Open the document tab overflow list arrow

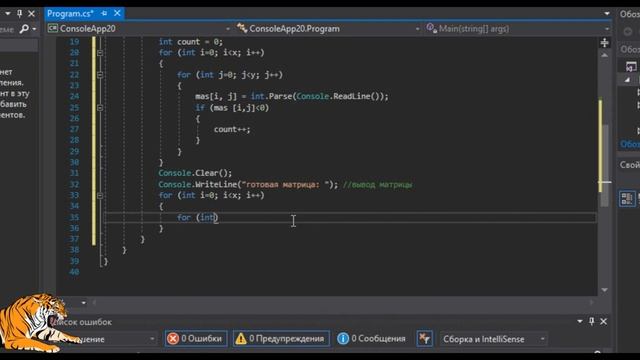[607, 13]
